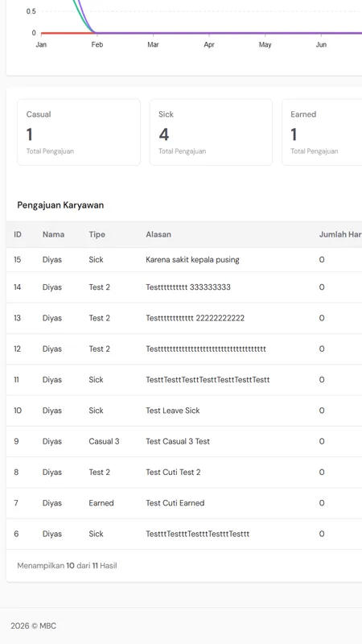Click 'Testtttttttttttt 22222222222' reason cell
Screen dimensions: 362x644
click(195, 318)
